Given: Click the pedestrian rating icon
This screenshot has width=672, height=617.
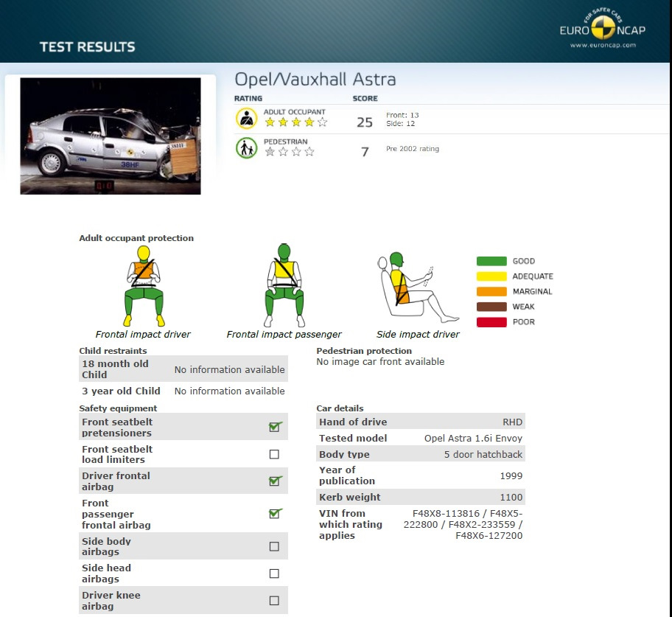Looking at the screenshot, I should tap(246, 148).
